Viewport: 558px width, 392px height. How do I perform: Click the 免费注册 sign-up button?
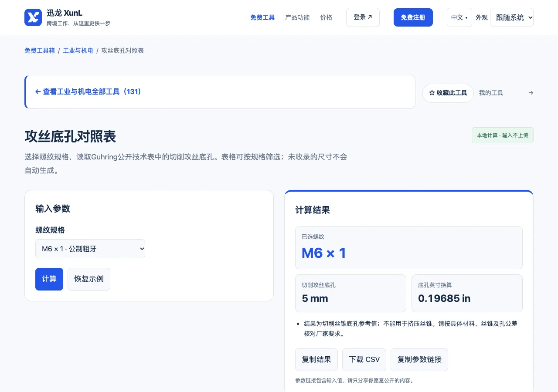pyautogui.click(x=413, y=17)
